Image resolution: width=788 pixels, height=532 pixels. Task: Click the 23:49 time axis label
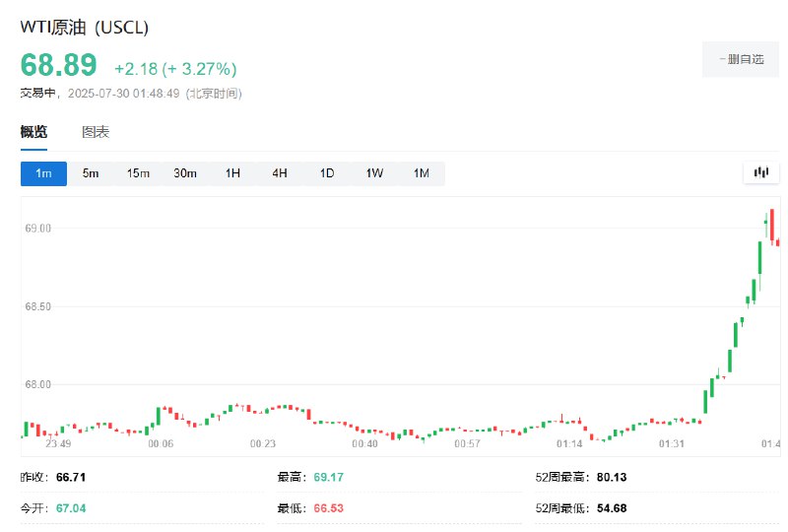(x=58, y=443)
